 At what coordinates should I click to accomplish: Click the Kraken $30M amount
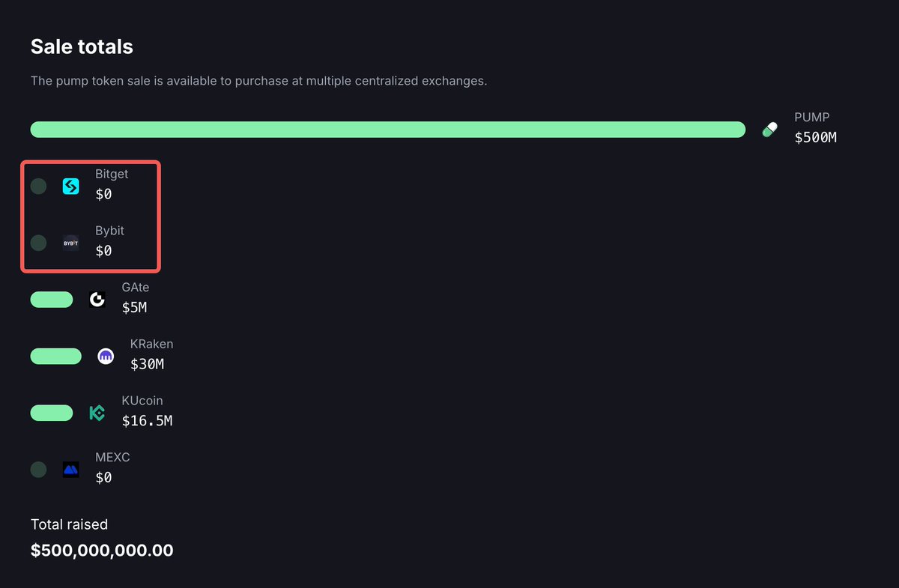pyautogui.click(x=147, y=365)
